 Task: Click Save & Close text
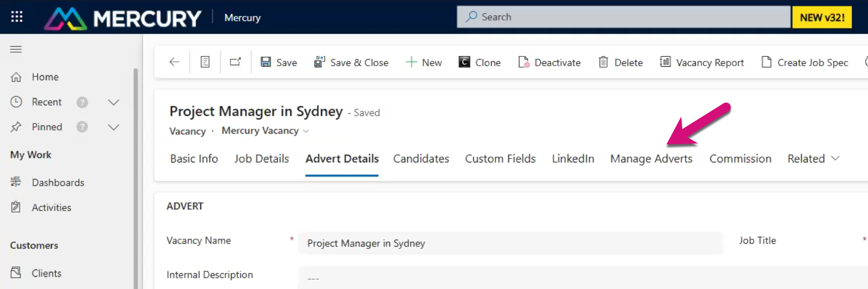(359, 62)
